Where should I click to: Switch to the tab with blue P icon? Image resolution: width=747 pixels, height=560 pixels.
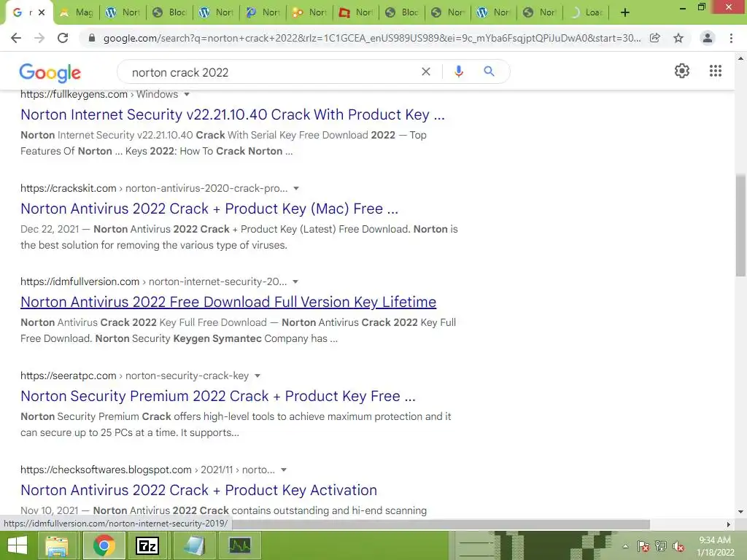[x=263, y=12]
